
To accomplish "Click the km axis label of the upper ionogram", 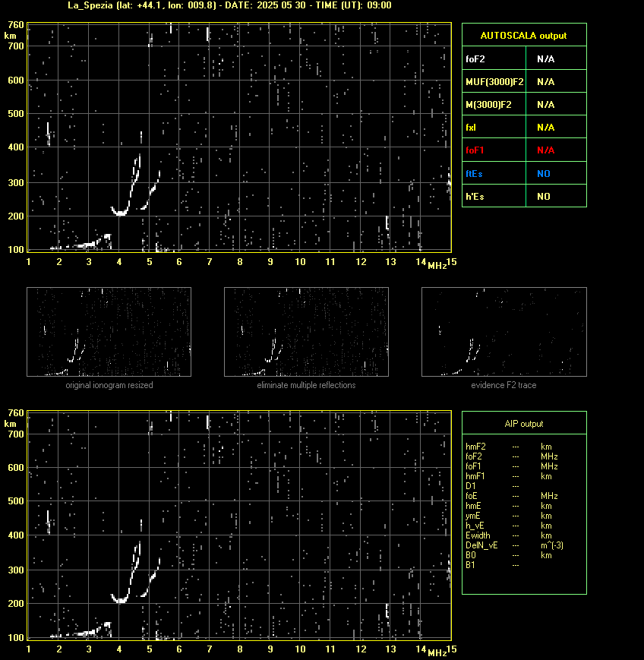I will point(10,36).
